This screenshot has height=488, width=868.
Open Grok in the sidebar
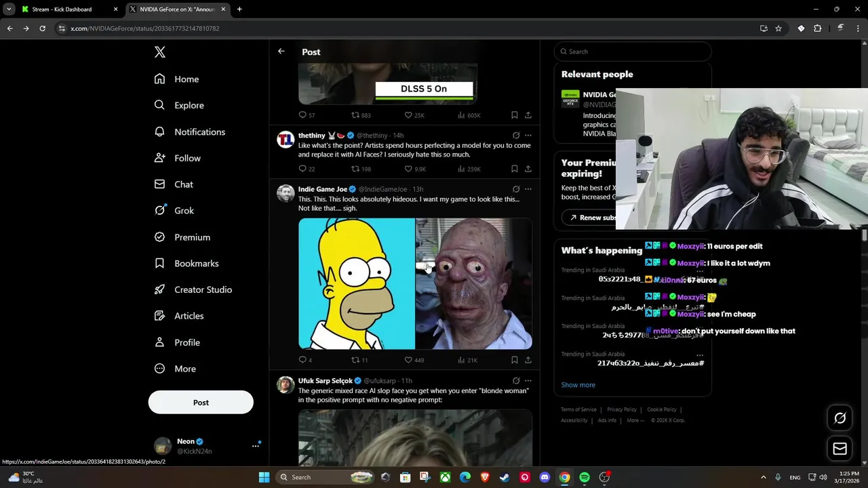[174, 211]
